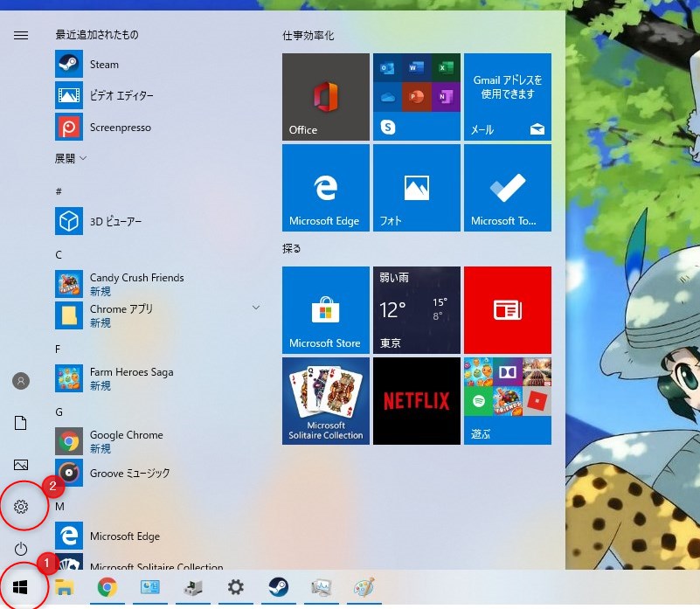Open the Microsoft Edge tile
The width and height of the screenshot is (700, 609).
tap(326, 188)
